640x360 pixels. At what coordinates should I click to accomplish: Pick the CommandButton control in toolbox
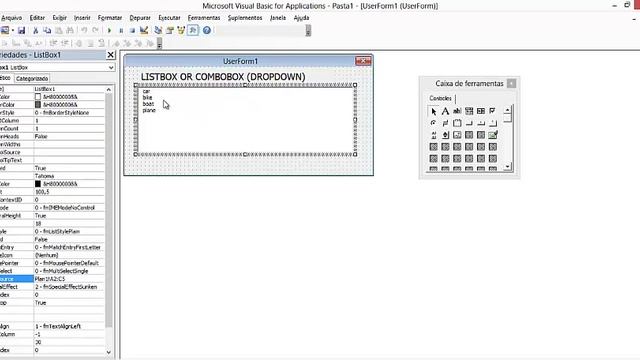[469, 123]
